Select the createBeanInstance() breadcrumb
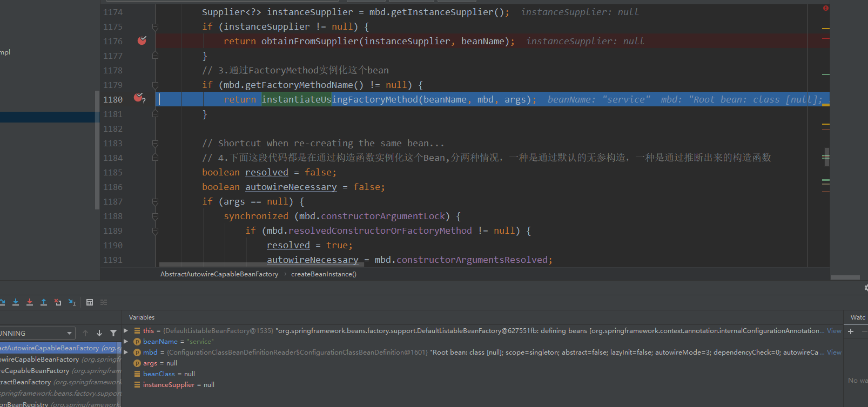Screen dimensions: 868x407 (x=324, y=274)
